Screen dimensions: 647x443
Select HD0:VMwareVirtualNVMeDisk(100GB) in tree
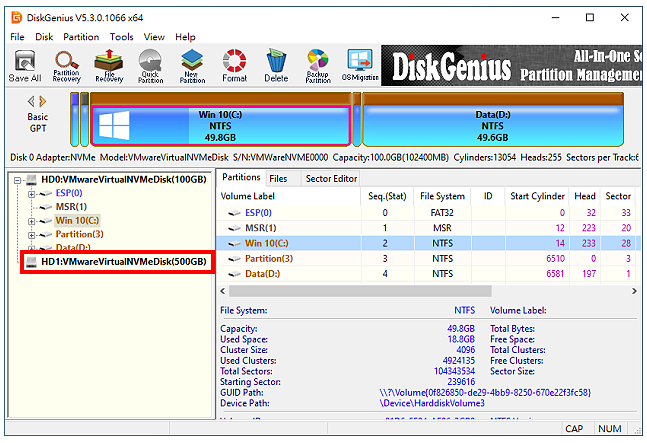click(x=124, y=179)
